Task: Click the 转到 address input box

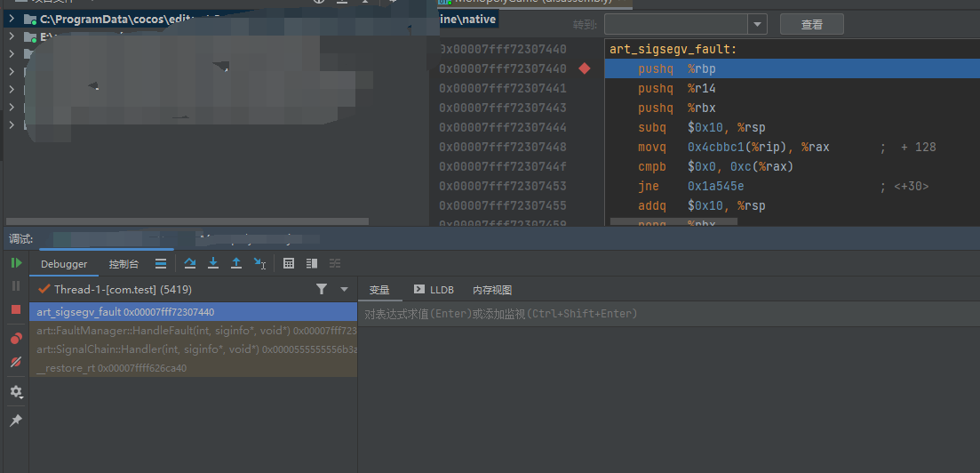Action: (x=676, y=24)
